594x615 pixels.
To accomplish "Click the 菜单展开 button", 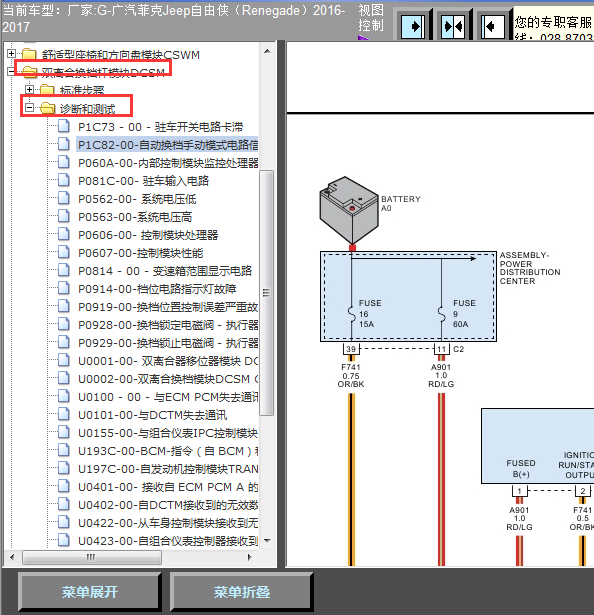I will click(x=89, y=592).
